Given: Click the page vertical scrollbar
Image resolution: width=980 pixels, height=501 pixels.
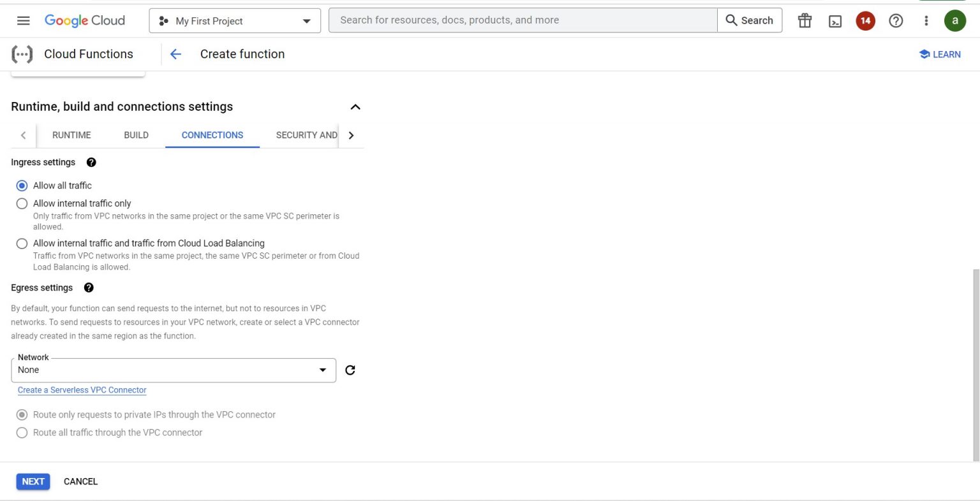Looking at the screenshot, I should click(976, 364).
